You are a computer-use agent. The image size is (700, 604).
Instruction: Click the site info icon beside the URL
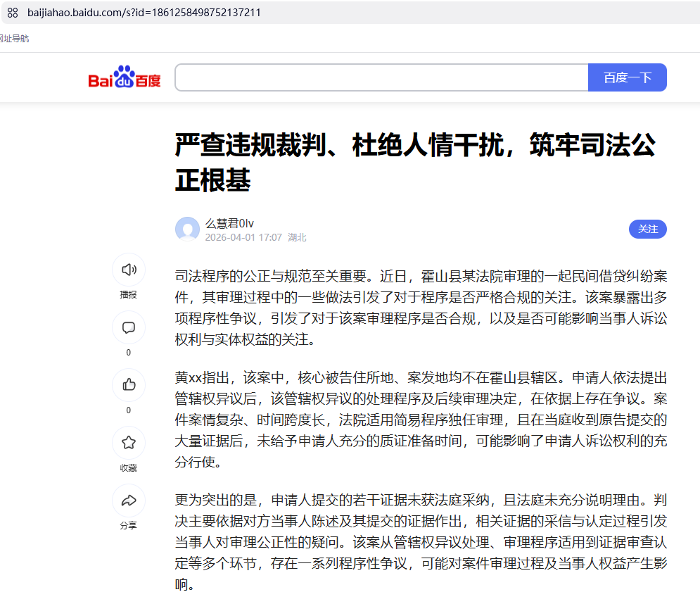13,13
